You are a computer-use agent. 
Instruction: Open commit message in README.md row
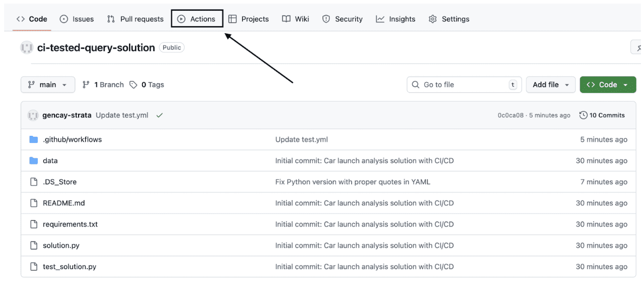click(x=364, y=203)
